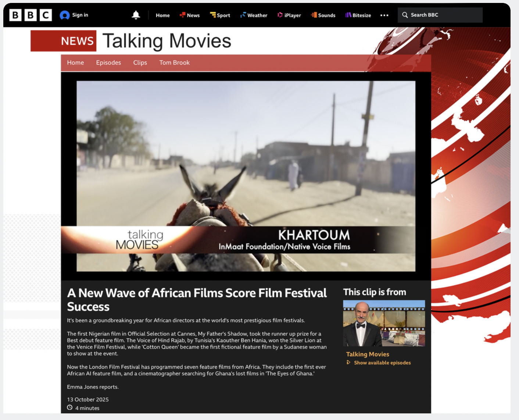Click the play icon beside Show available episodes
Viewport: 519px width, 420px height.
pos(348,363)
